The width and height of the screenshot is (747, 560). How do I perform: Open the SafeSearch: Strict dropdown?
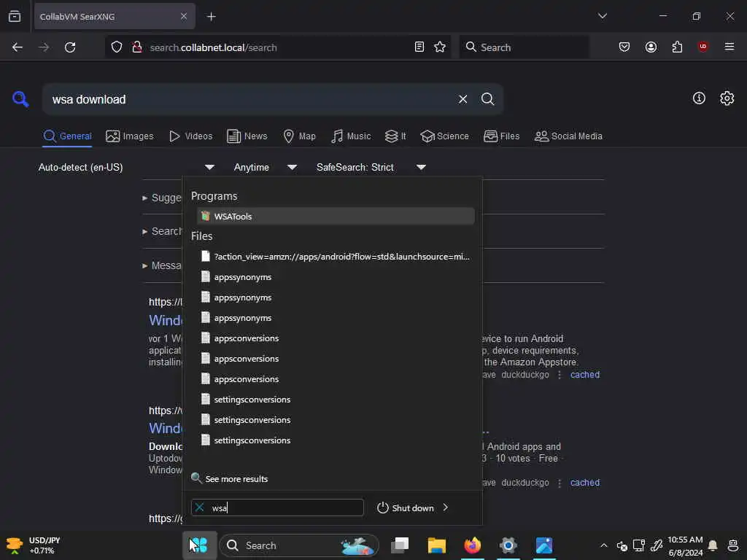point(371,167)
